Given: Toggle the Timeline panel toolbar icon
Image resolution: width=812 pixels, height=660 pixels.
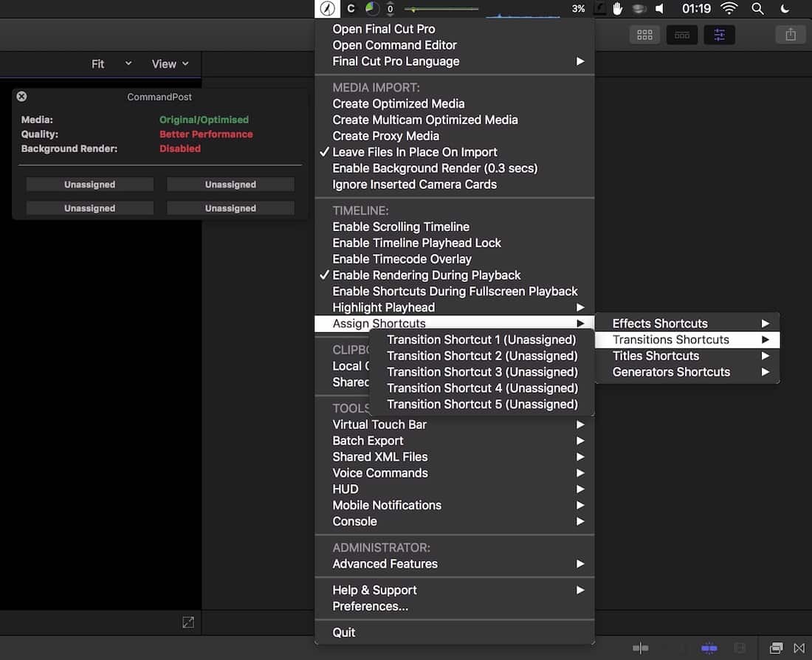Looking at the screenshot, I should [x=682, y=35].
